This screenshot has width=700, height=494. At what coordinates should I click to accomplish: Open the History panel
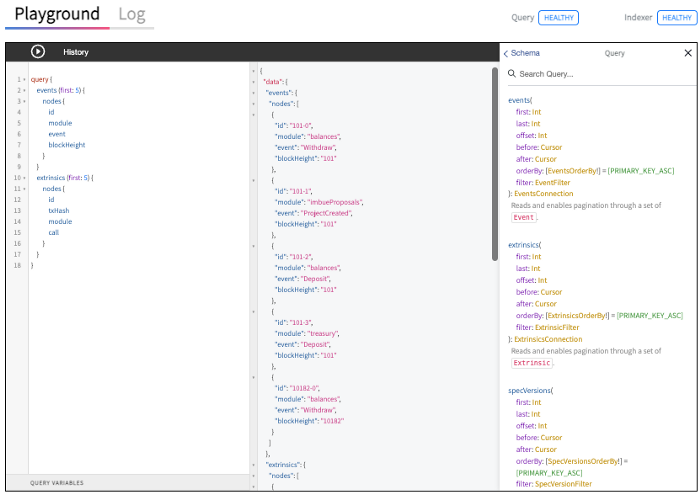click(x=76, y=52)
